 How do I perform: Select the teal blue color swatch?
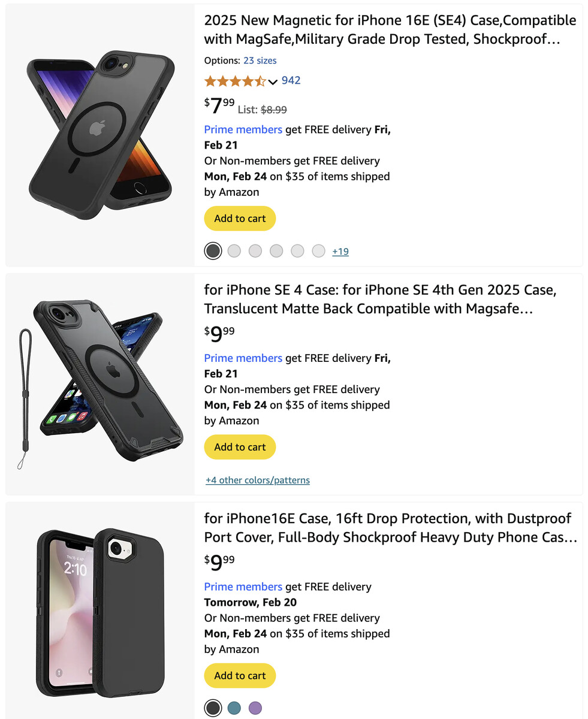click(234, 708)
